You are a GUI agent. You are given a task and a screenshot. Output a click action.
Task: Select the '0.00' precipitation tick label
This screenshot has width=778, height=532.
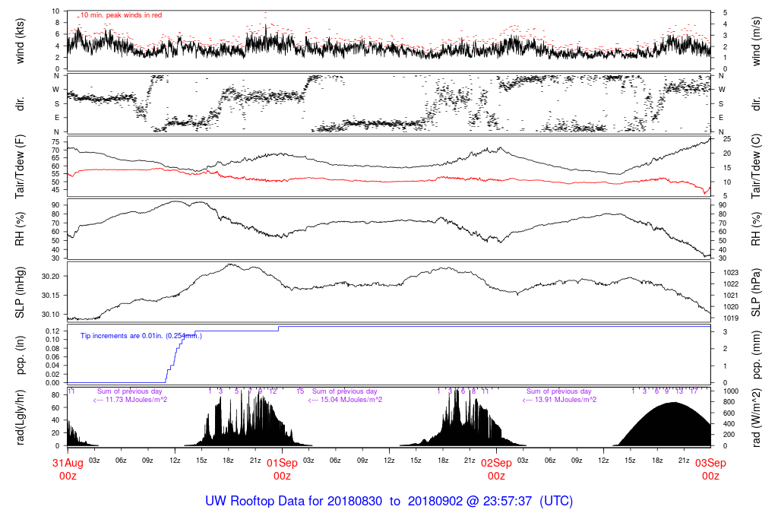(x=52, y=383)
